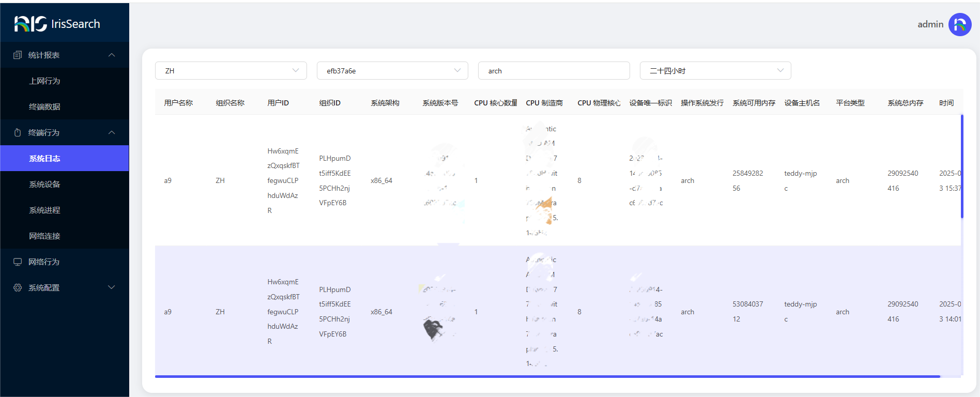This screenshot has height=397, width=980.
Task: Click memory value 2584928256 in first row
Action: click(x=748, y=180)
